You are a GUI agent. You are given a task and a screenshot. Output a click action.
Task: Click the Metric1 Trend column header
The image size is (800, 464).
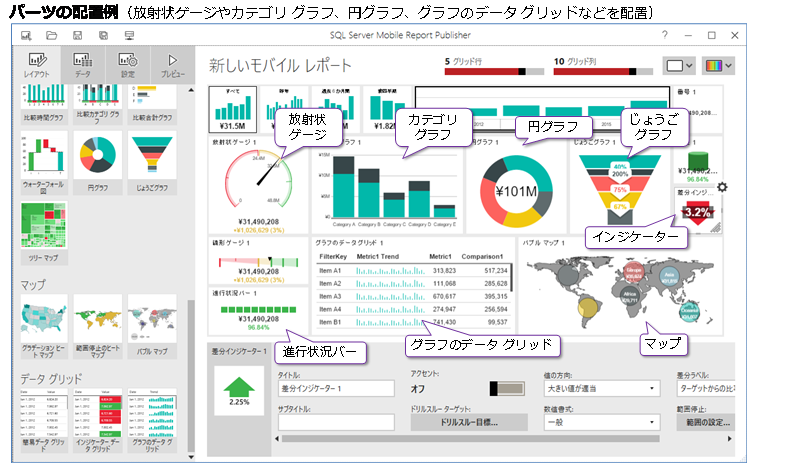pos(378,256)
